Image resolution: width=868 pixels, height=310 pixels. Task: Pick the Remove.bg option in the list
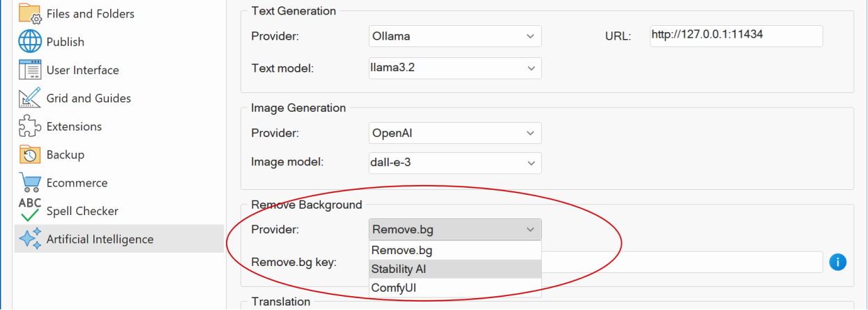pyautogui.click(x=455, y=250)
